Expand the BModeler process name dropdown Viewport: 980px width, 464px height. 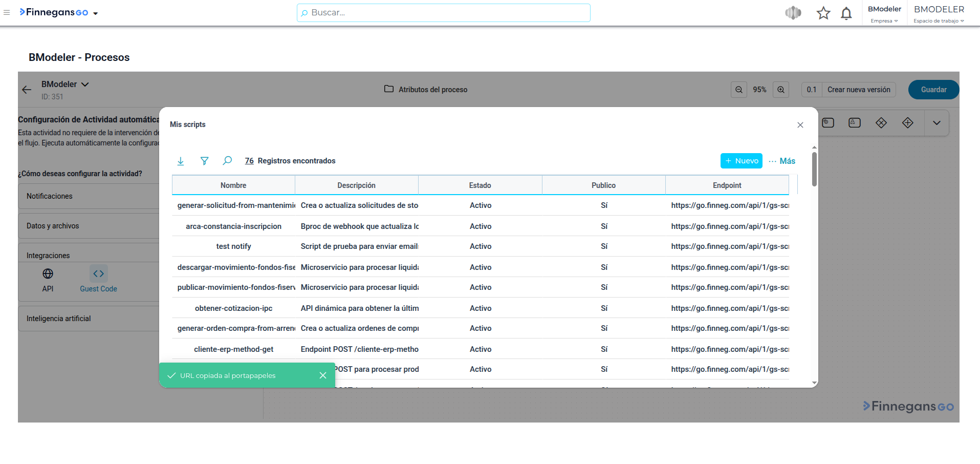pyautogui.click(x=85, y=84)
